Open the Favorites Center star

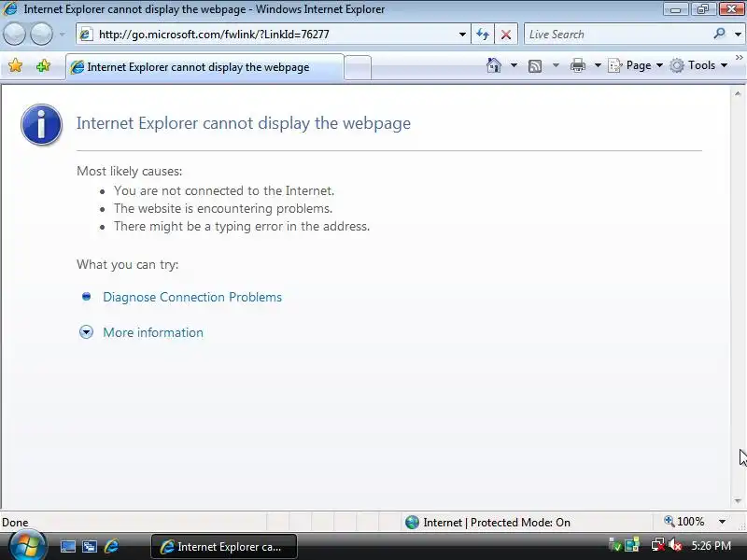15,65
